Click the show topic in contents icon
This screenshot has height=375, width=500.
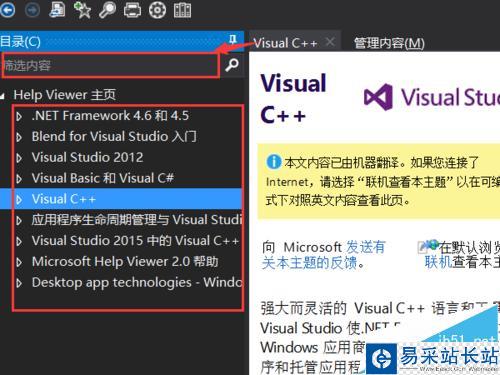pyautogui.click(x=57, y=9)
